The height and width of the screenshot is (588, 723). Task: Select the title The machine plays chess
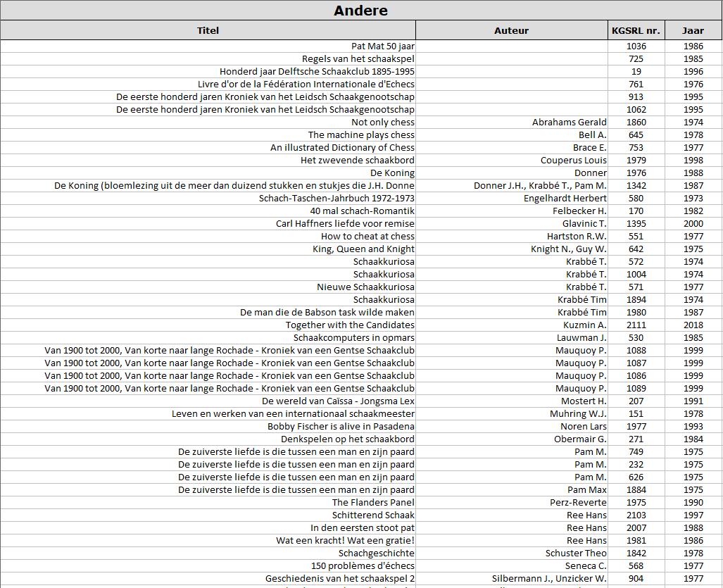tap(361, 135)
